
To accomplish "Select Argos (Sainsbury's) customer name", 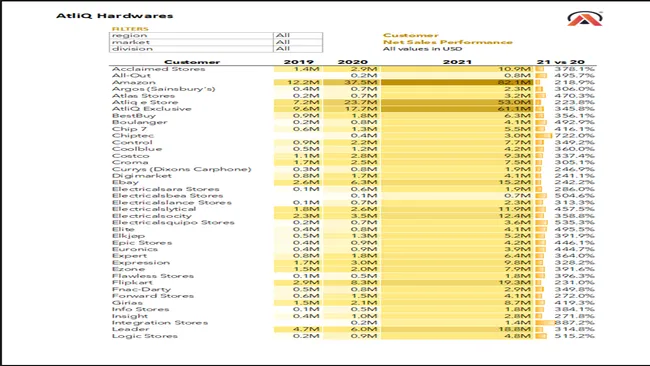I will tap(164, 89).
